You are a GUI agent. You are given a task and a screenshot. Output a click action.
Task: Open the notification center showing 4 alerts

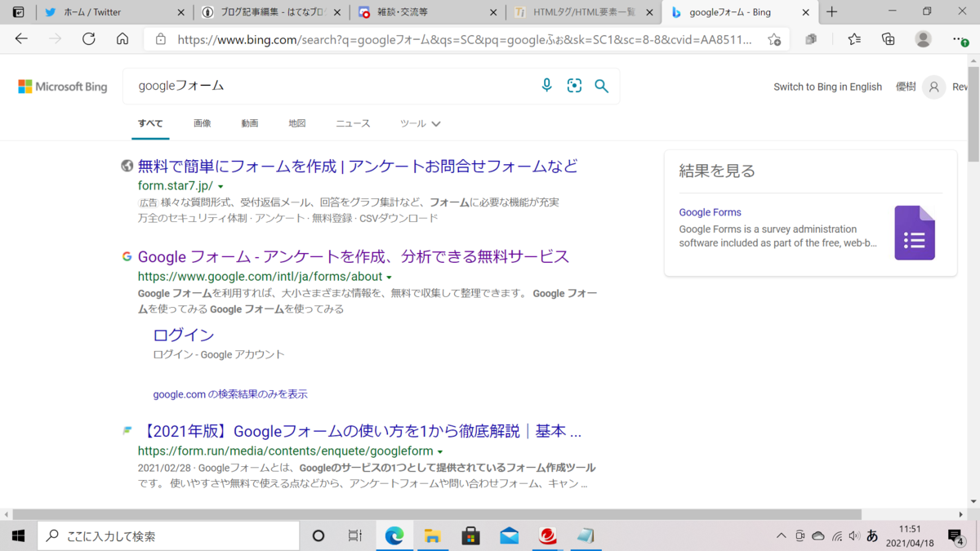tap(956, 535)
